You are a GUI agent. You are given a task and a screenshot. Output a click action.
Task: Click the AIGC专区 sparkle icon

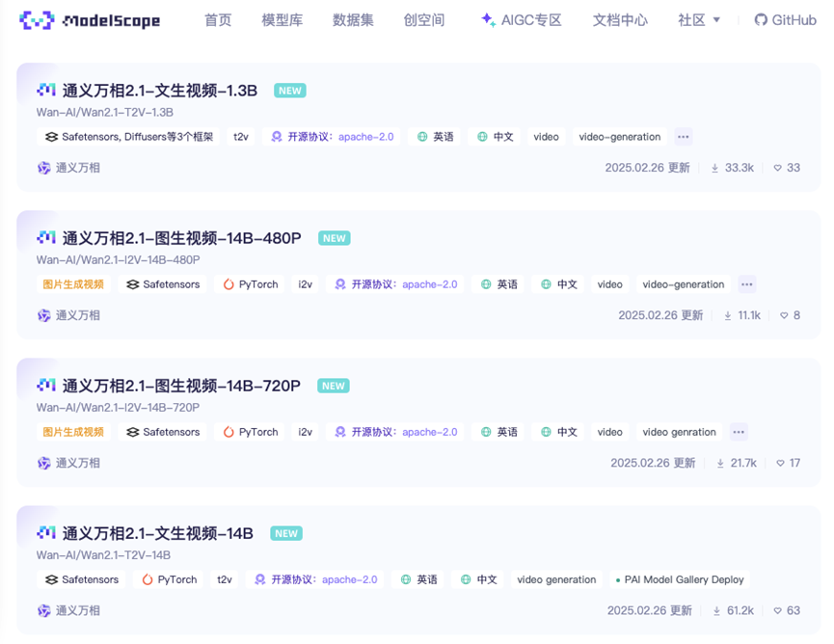pyautogui.click(x=488, y=20)
